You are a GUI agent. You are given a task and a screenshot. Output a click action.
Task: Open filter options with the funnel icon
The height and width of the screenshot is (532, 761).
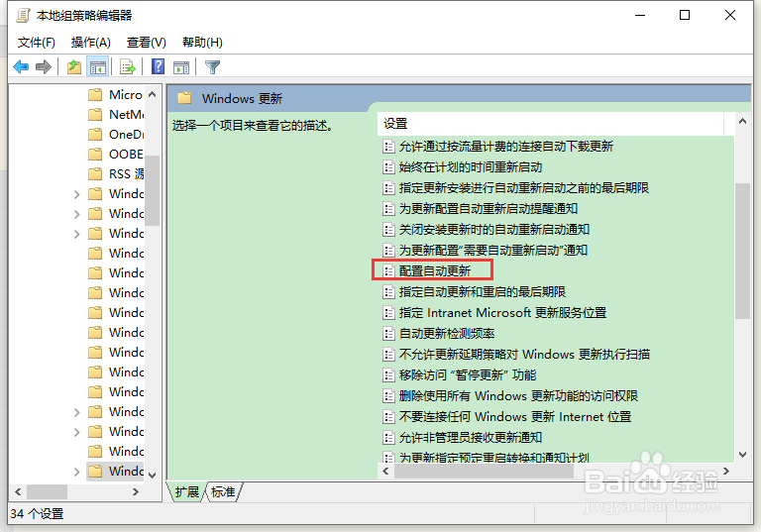click(213, 67)
